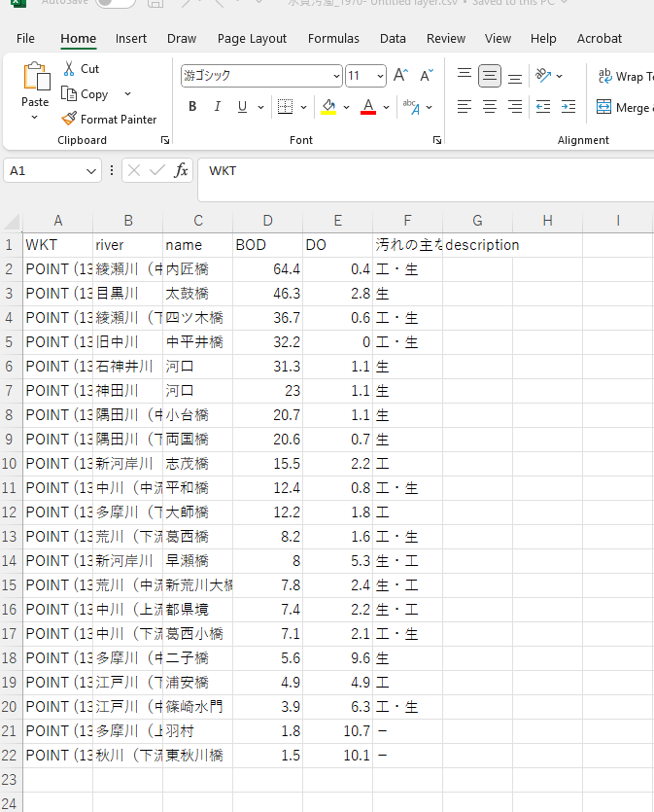Click the Insert Function fx icon
Viewport: 654px width, 812px height.
(181, 171)
